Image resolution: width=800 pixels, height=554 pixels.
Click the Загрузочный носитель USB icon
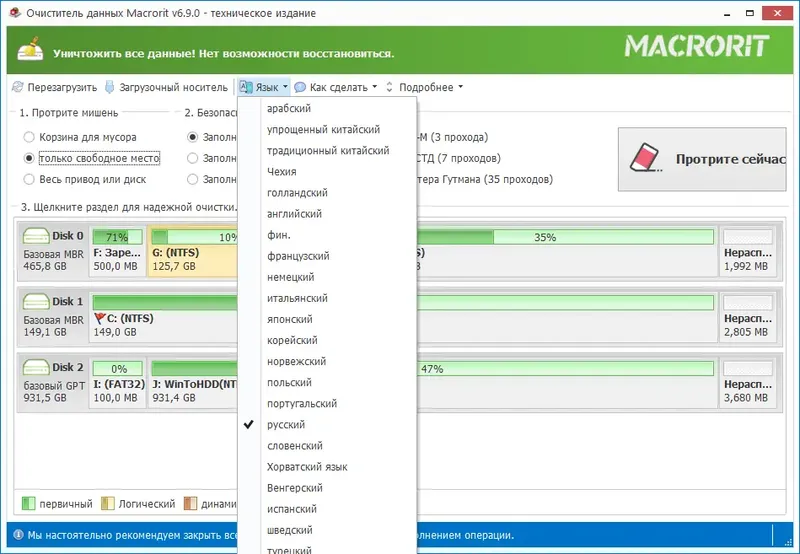109,87
